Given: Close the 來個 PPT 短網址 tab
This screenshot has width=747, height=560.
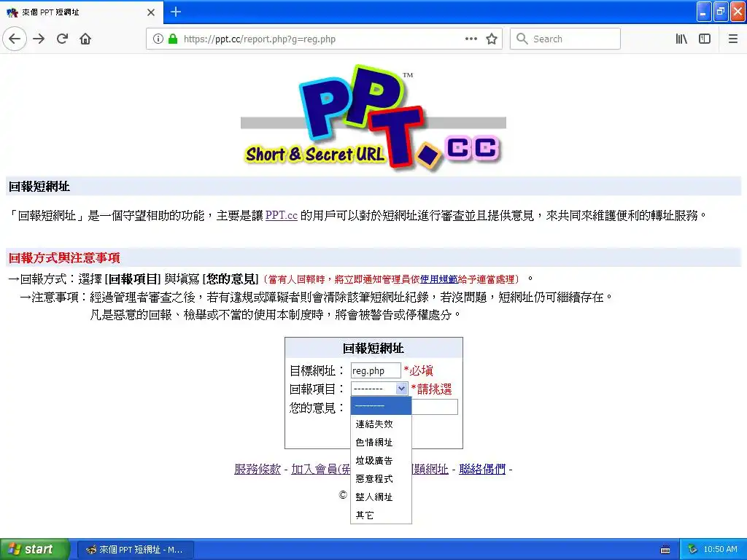Looking at the screenshot, I should (151, 12).
